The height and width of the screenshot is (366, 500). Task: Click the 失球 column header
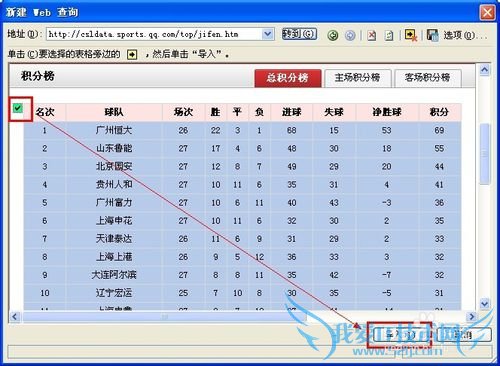click(334, 112)
